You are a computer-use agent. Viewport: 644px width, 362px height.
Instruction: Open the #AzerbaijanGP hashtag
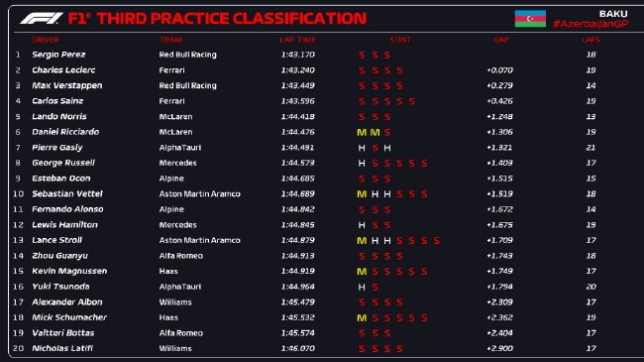tap(590, 24)
